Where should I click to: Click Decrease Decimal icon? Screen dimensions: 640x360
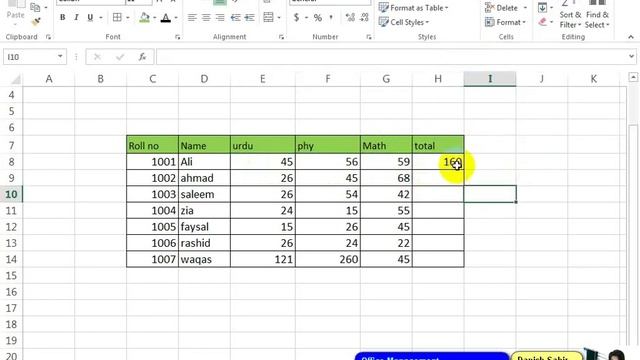(364, 18)
